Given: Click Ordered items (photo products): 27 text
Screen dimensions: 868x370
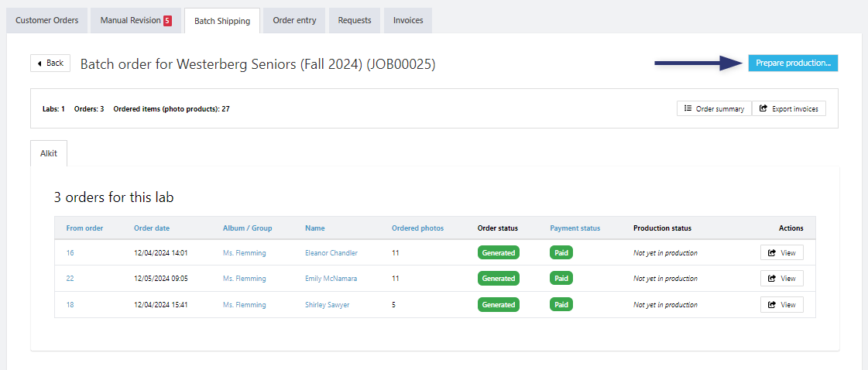Looking at the screenshot, I should coord(172,109).
